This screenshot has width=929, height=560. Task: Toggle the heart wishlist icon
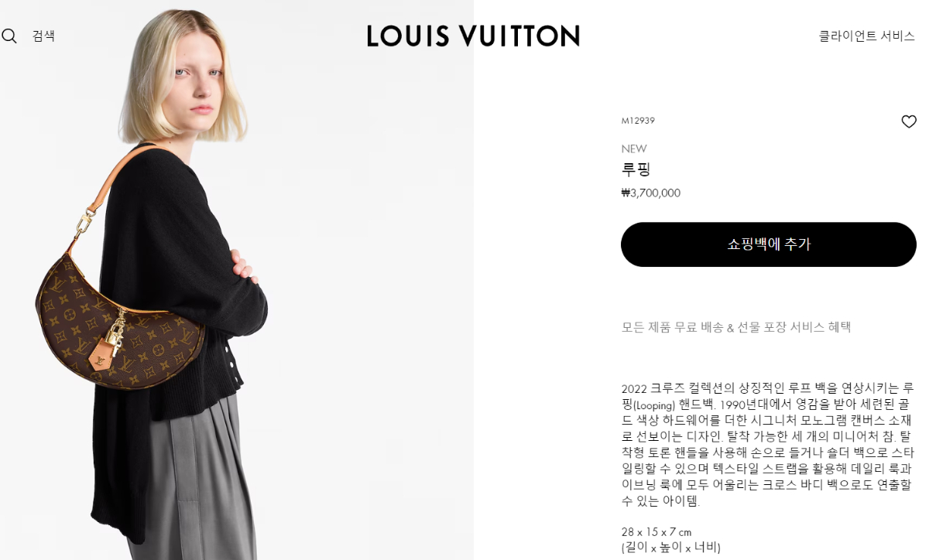point(909,121)
